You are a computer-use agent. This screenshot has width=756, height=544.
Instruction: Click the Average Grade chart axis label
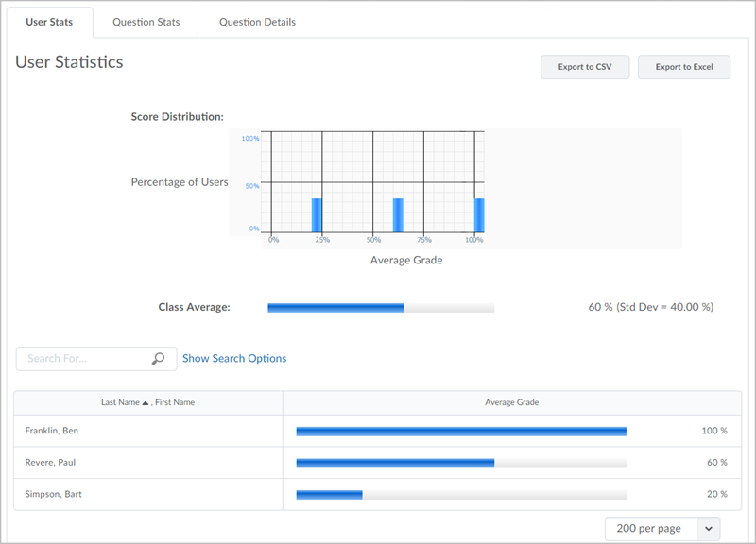point(406,261)
